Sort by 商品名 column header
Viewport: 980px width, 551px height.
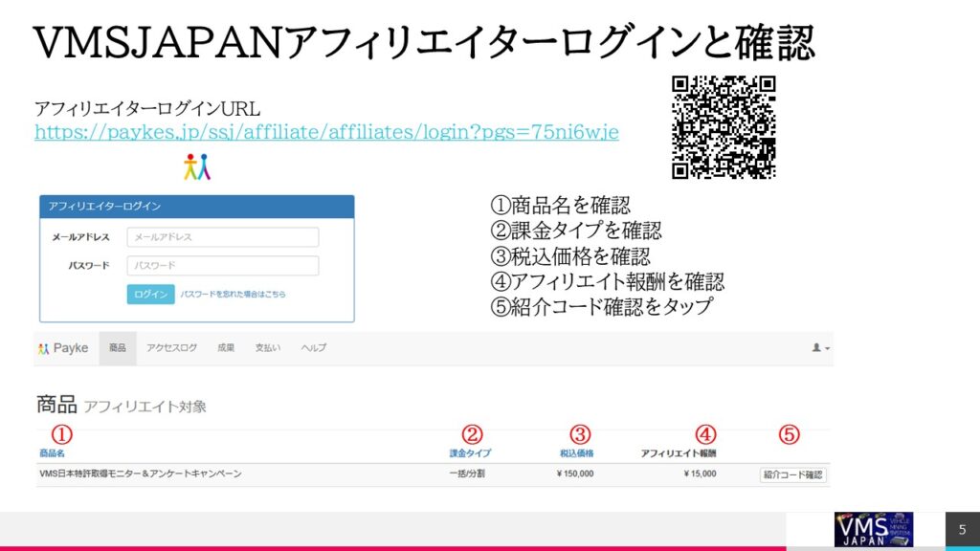point(52,452)
